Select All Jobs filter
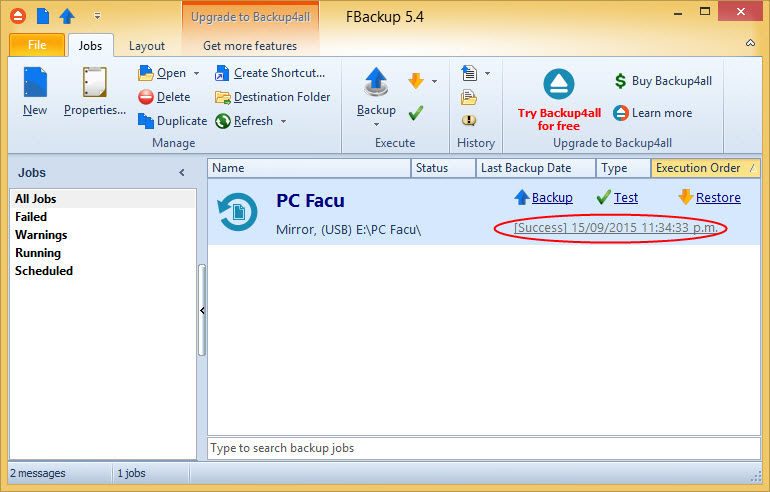 coord(103,199)
